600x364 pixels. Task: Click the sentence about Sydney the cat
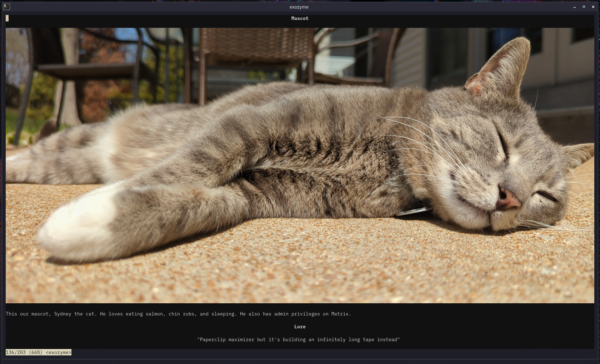point(178,314)
